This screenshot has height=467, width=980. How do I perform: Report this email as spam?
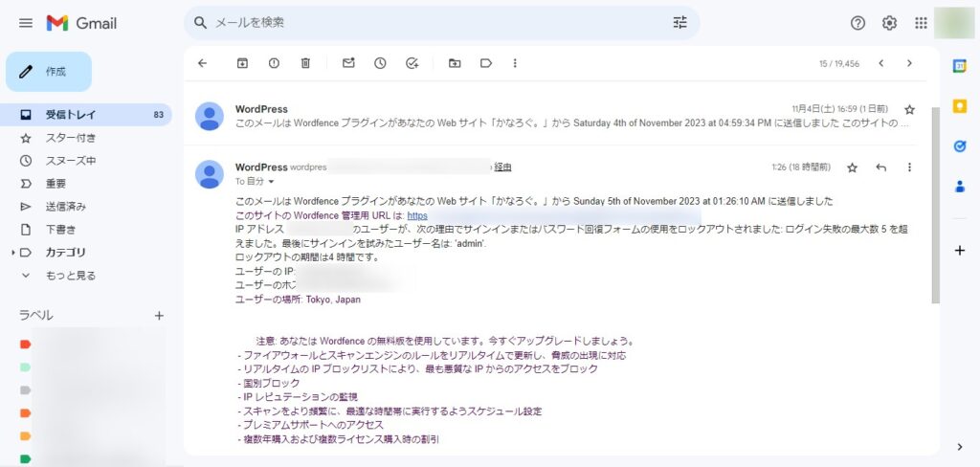(x=274, y=63)
